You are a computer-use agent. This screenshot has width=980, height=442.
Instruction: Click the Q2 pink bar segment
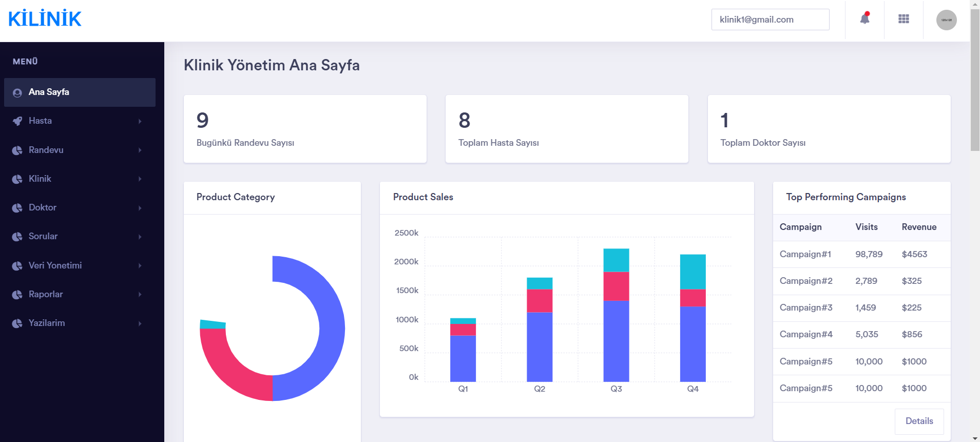click(x=540, y=301)
